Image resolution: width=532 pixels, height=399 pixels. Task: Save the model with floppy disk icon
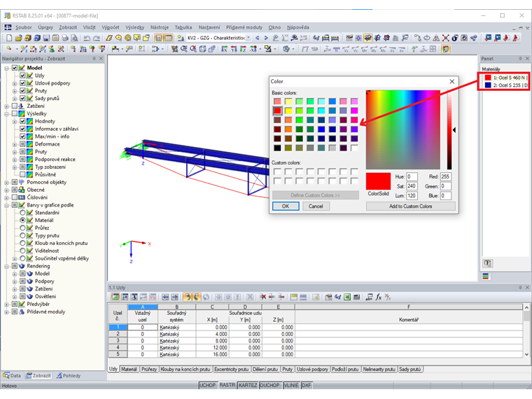tap(46, 38)
